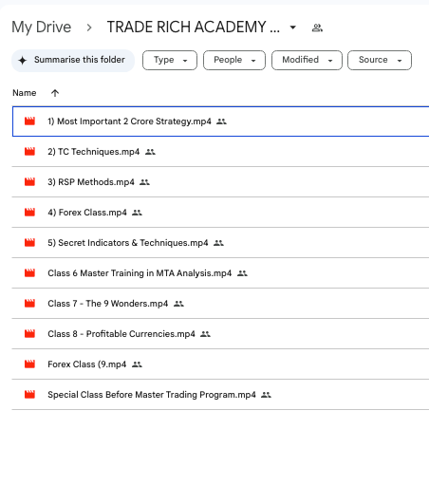Click video icon for Class 8 - Profitable Currencies.mp4

click(x=29, y=334)
